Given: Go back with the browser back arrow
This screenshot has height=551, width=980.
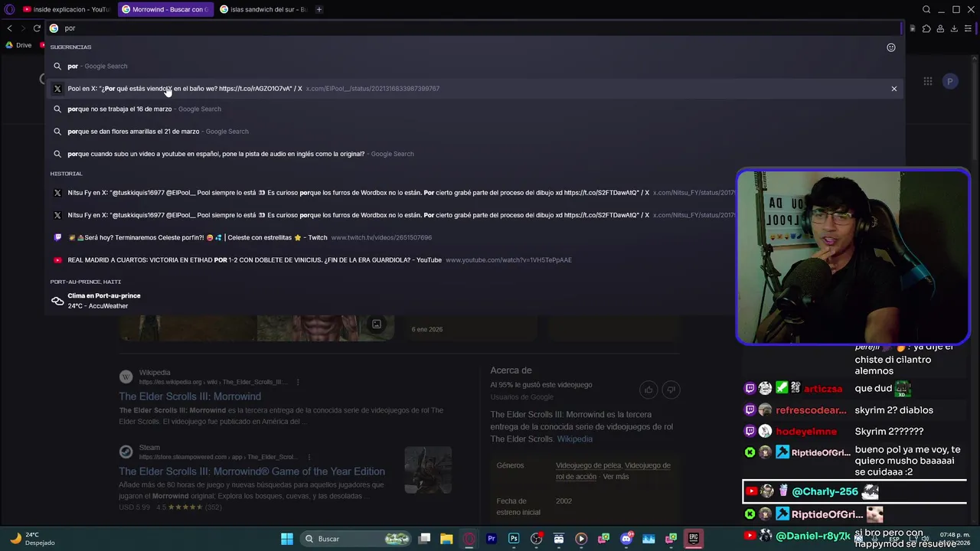Looking at the screenshot, I should (9, 28).
